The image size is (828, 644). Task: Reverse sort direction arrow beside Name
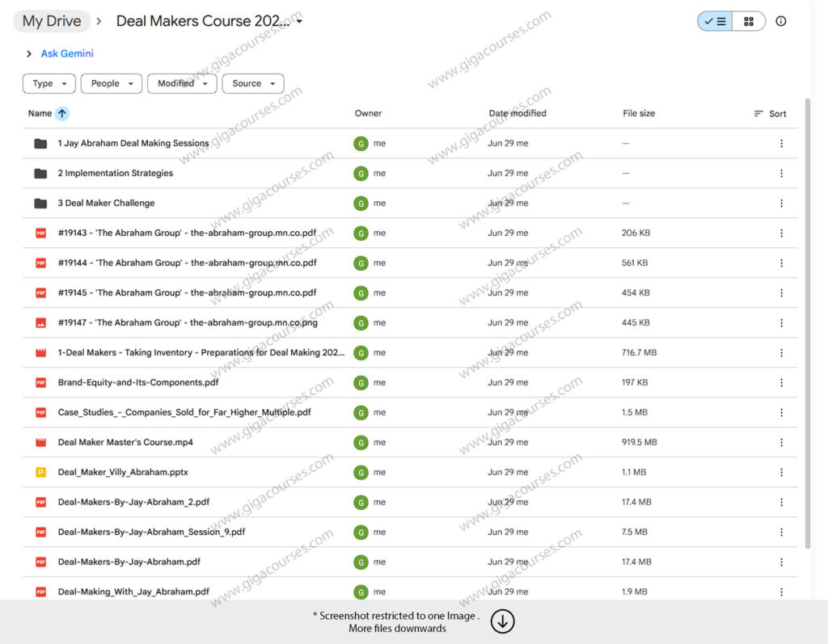[62, 113]
